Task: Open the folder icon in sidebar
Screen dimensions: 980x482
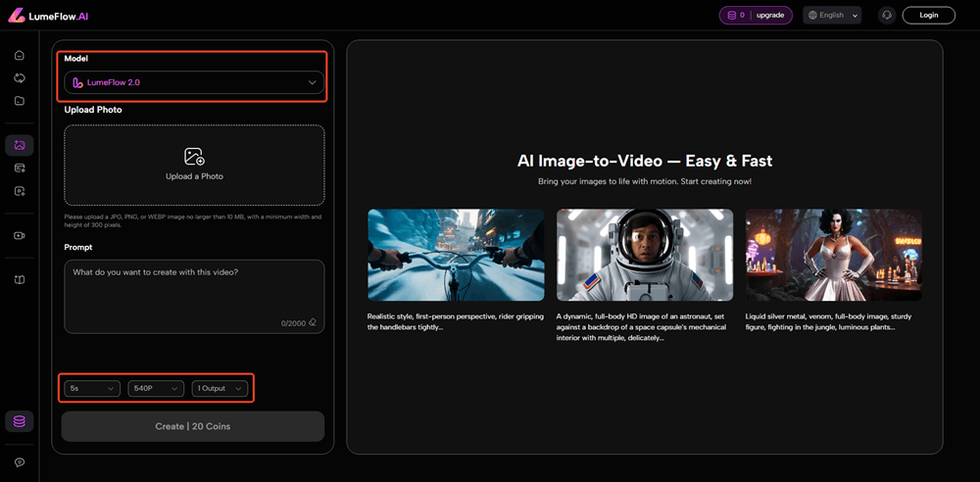Action: pos(20,101)
